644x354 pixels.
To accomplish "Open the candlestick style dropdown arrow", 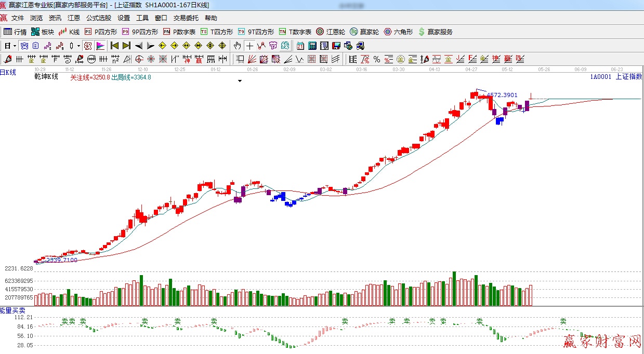I will (x=79, y=46).
